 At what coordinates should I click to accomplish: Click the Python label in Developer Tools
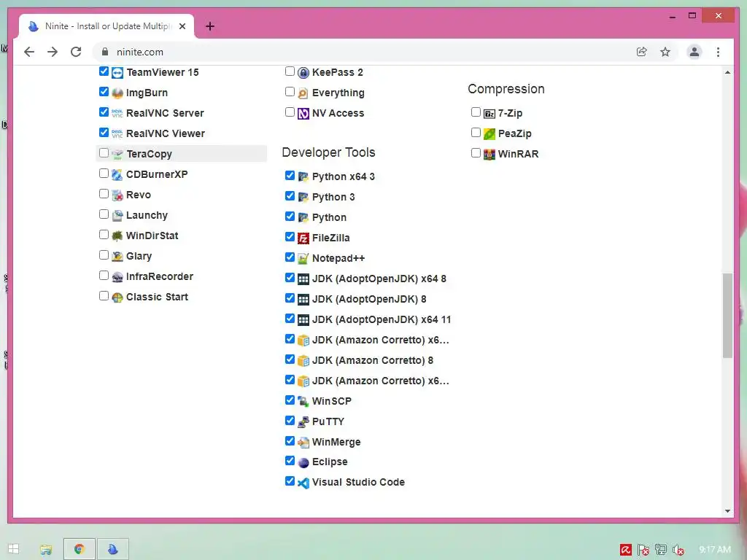click(x=329, y=217)
